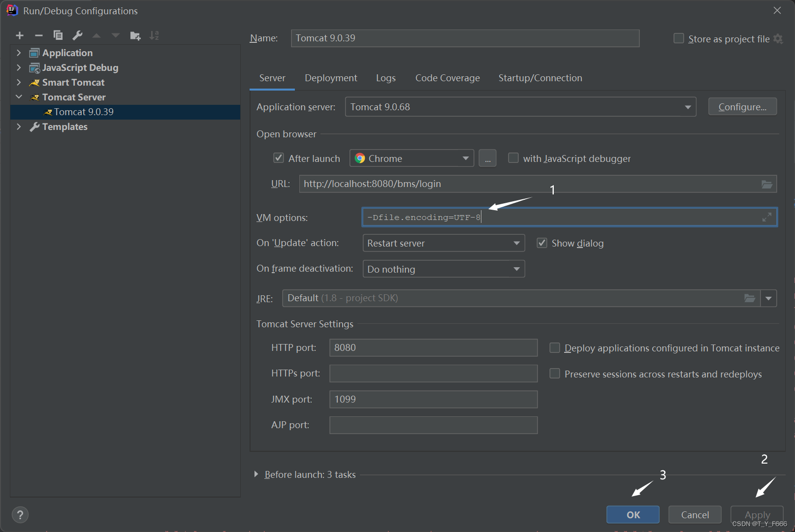
Task: Expand VM options field with expand icon
Action: click(767, 217)
